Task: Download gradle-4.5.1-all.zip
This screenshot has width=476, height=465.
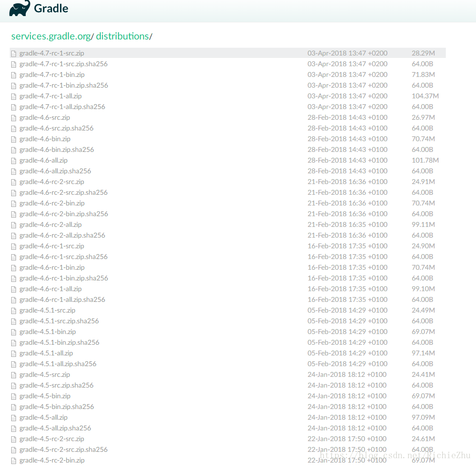Action: [x=46, y=353]
